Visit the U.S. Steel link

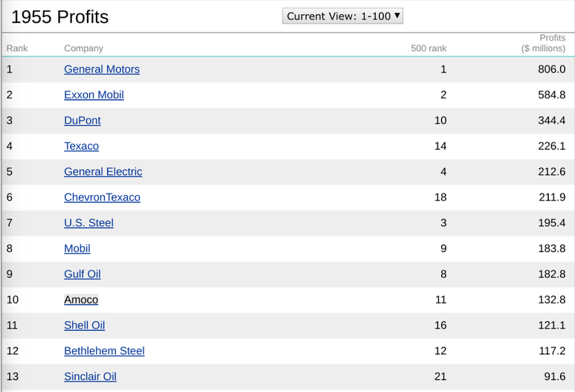[89, 223]
